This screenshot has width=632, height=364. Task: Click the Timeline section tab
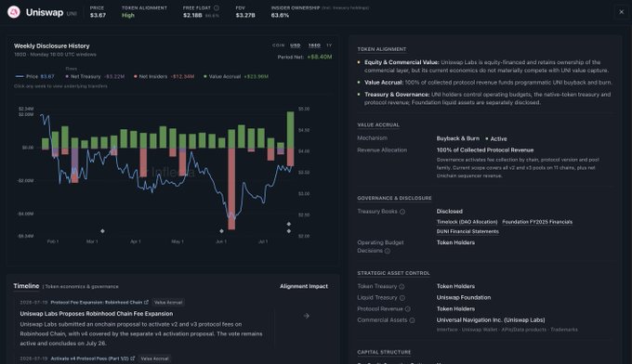pos(26,286)
